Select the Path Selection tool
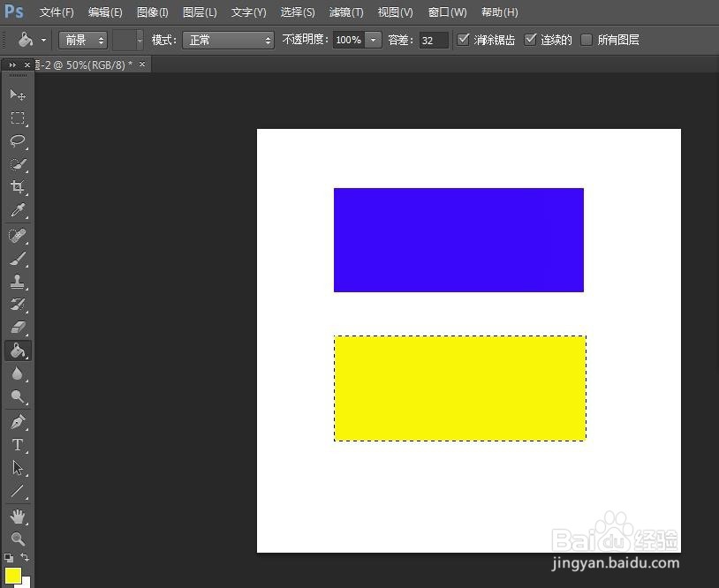 (18, 468)
